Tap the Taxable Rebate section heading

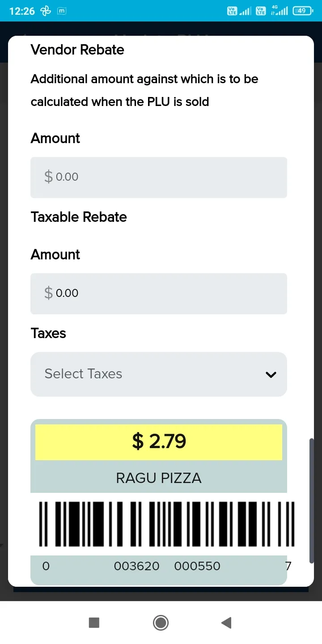click(79, 217)
